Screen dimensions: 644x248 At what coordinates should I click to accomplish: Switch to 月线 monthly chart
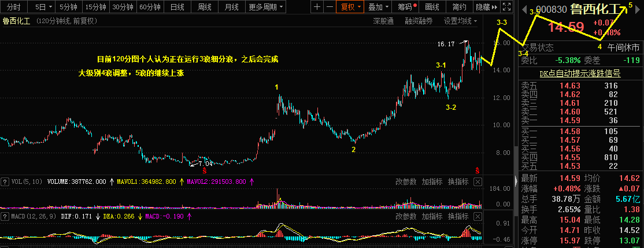(232, 6)
